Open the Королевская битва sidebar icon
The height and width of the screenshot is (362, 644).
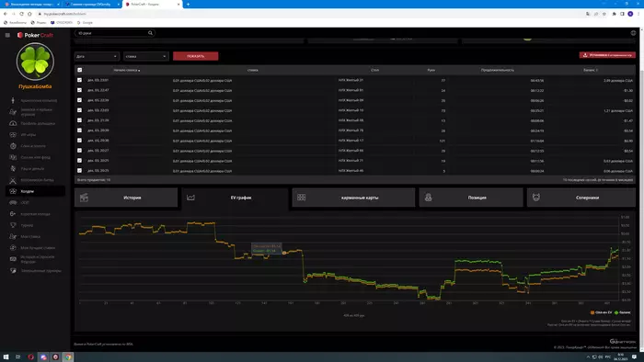click(13, 180)
